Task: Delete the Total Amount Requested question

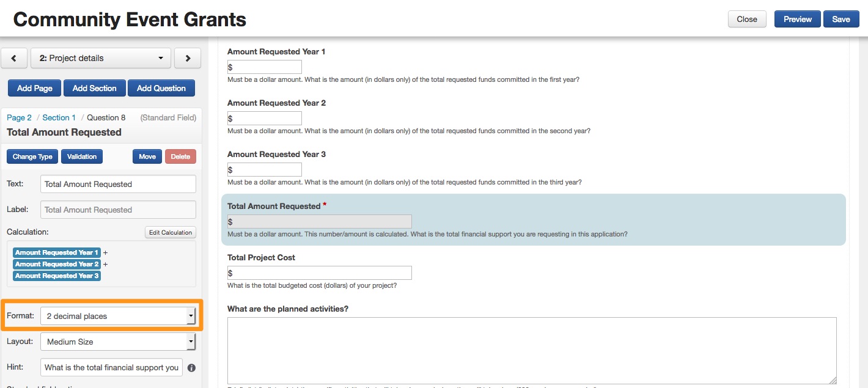Action: [180, 156]
